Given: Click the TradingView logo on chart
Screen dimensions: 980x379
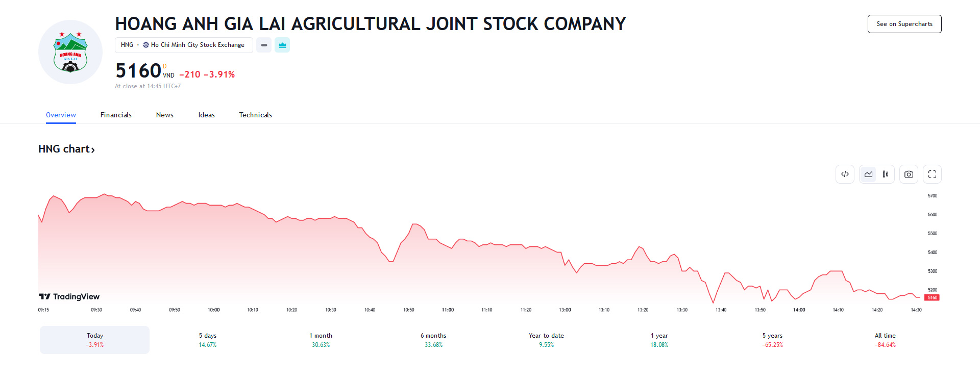Looking at the screenshot, I should [x=69, y=296].
